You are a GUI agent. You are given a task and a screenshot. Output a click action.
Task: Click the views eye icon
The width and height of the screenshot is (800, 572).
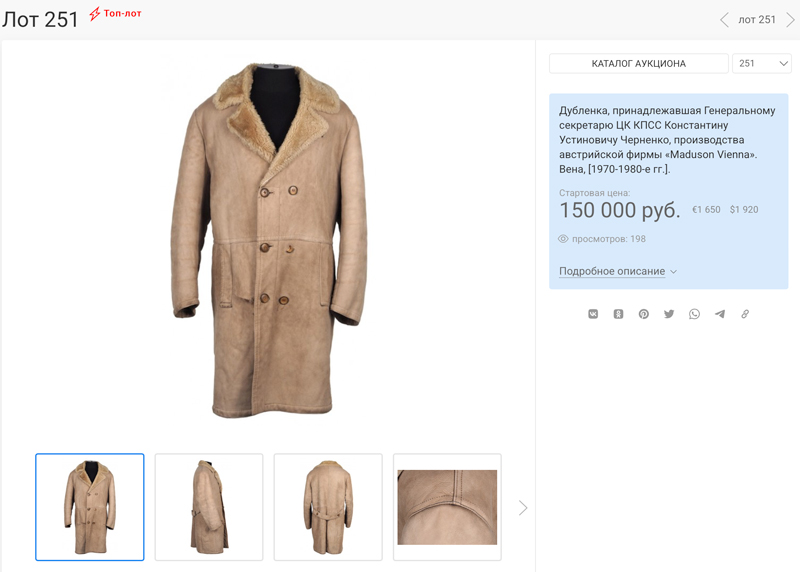(x=563, y=239)
